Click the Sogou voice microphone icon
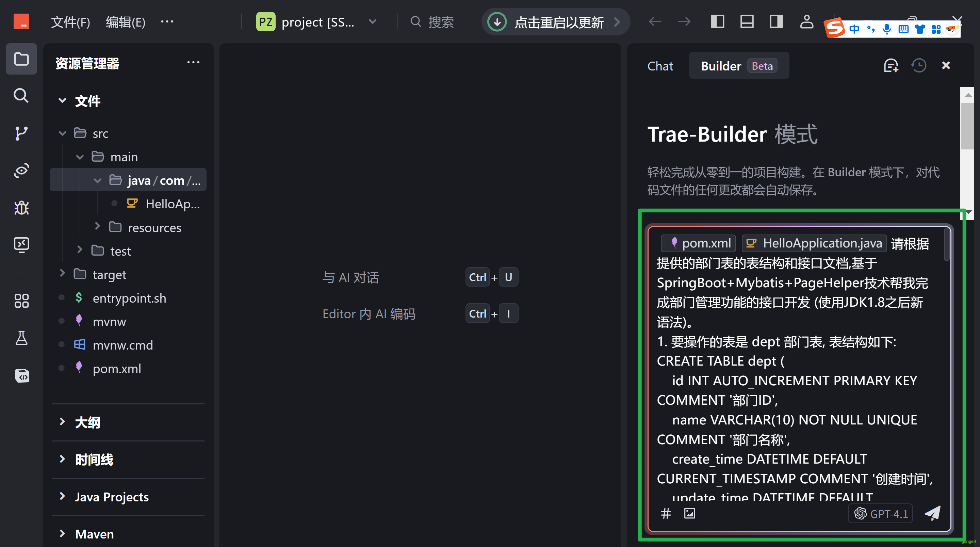980x547 pixels. [887, 29]
